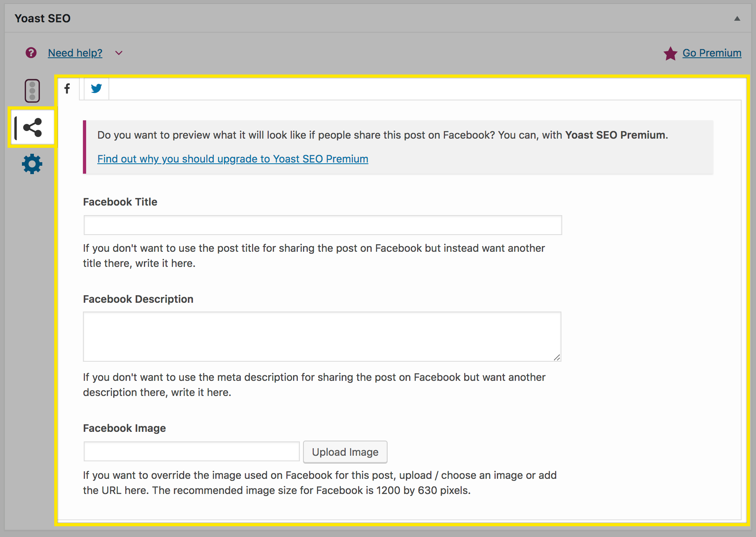Collapse the Yoast SEO panel arrow
Image resolution: width=756 pixels, height=537 pixels.
(737, 18)
